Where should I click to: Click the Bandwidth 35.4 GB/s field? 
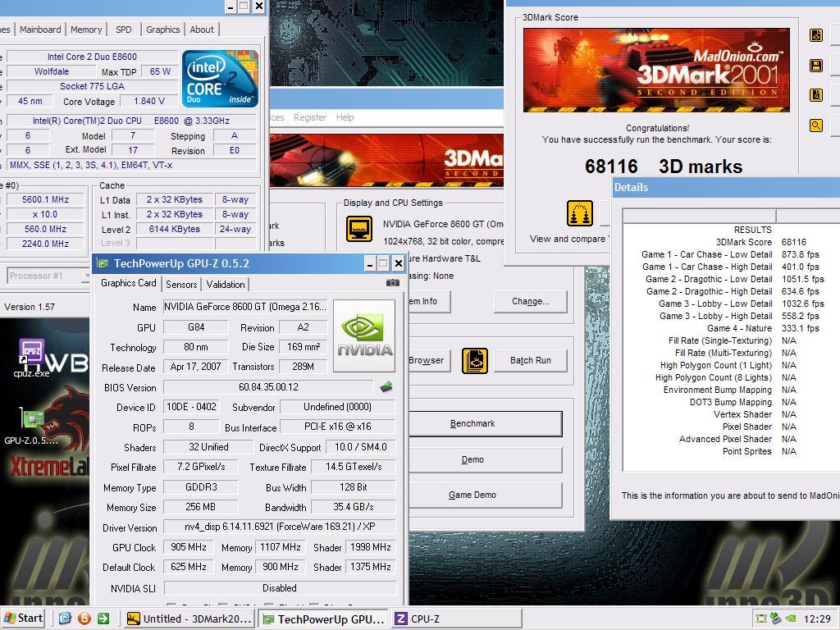pyautogui.click(x=353, y=506)
